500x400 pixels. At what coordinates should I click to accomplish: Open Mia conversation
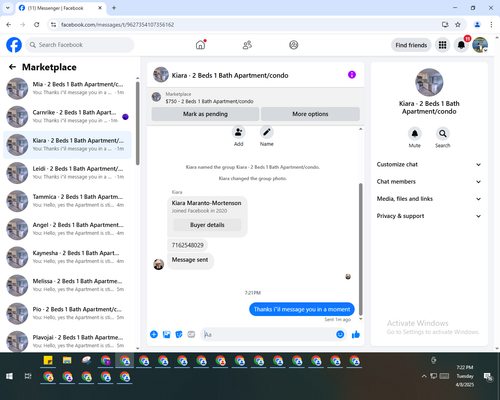click(x=67, y=89)
